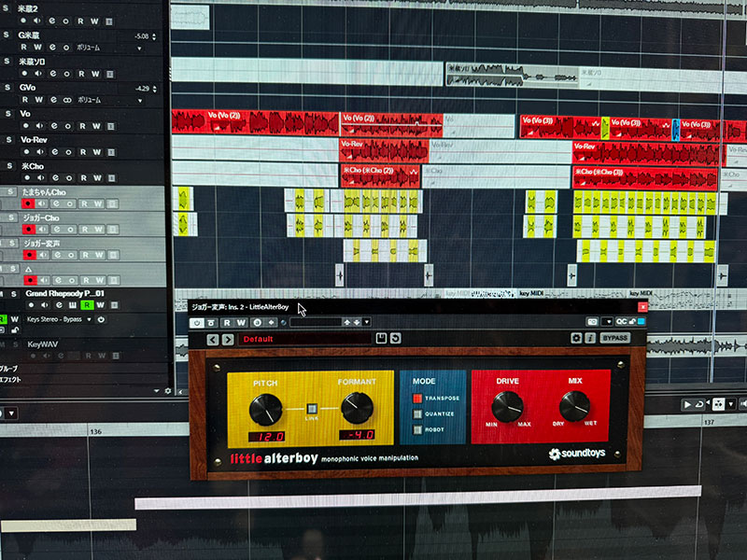Click the plugin window snapshot camera icon
Image resolution: width=747 pixels, height=560 pixels.
tap(592, 322)
